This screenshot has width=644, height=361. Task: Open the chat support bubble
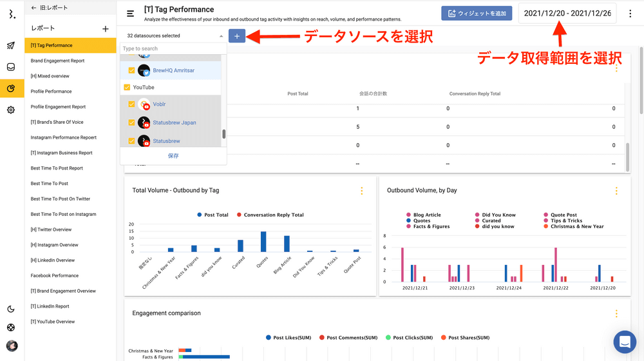tap(624, 342)
